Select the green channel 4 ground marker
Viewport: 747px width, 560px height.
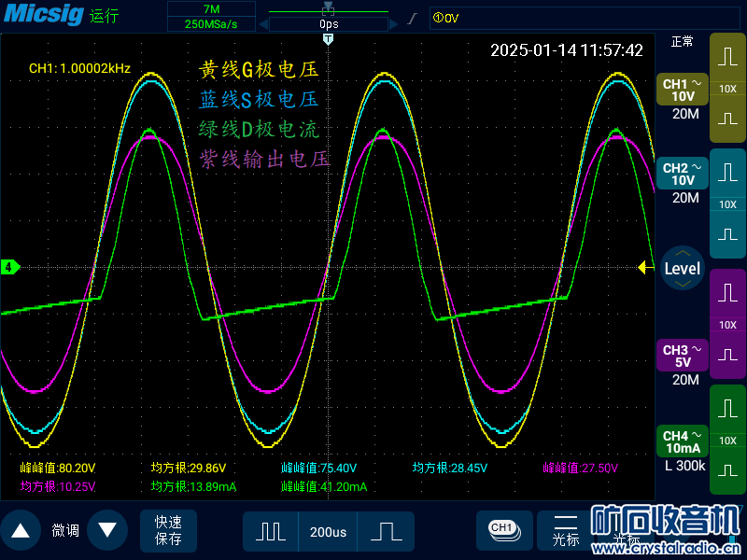click(10, 267)
